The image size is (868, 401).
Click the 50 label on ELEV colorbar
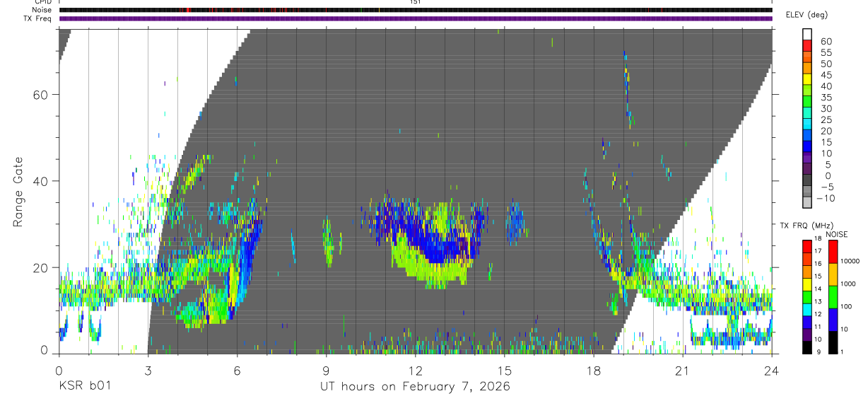826,64
